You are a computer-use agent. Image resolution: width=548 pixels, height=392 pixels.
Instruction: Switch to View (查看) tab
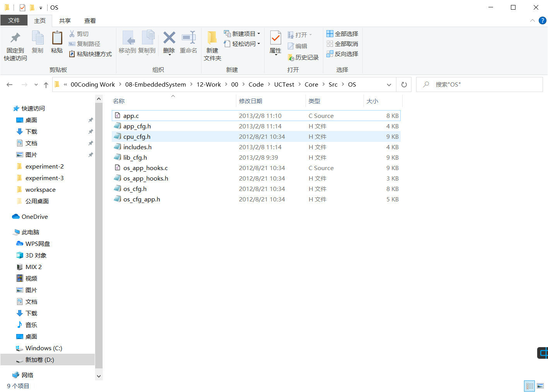[x=90, y=20]
